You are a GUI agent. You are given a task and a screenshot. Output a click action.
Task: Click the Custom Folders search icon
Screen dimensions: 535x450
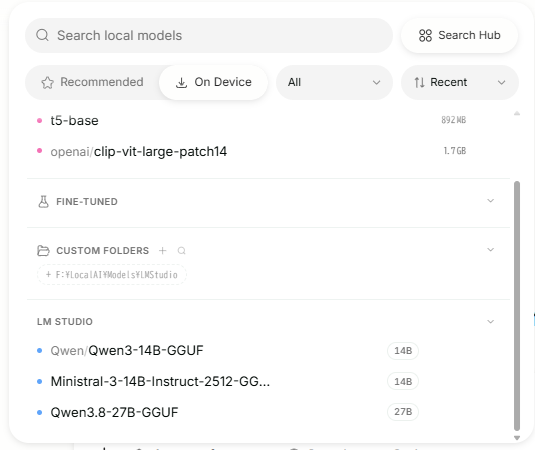(x=182, y=251)
